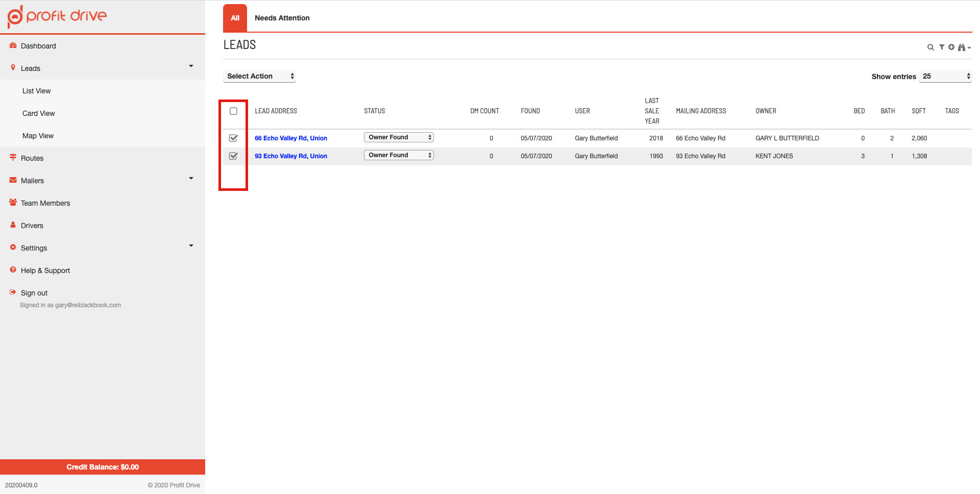Click the Leads map pin icon
The image size is (980, 494).
(13, 67)
